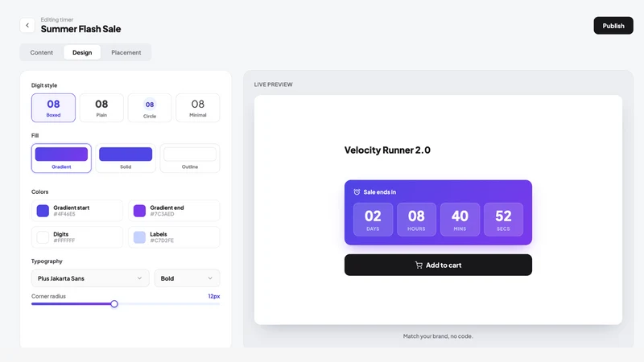Viewport: 644px width, 362px height.
Task: Select the Solid fill option
Action: pos(126,158)
